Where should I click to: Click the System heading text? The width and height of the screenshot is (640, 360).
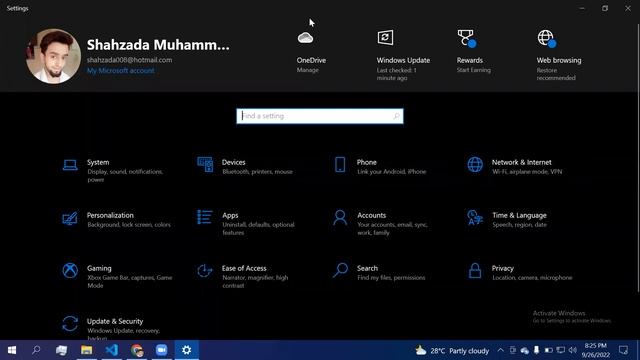[98, 162]
